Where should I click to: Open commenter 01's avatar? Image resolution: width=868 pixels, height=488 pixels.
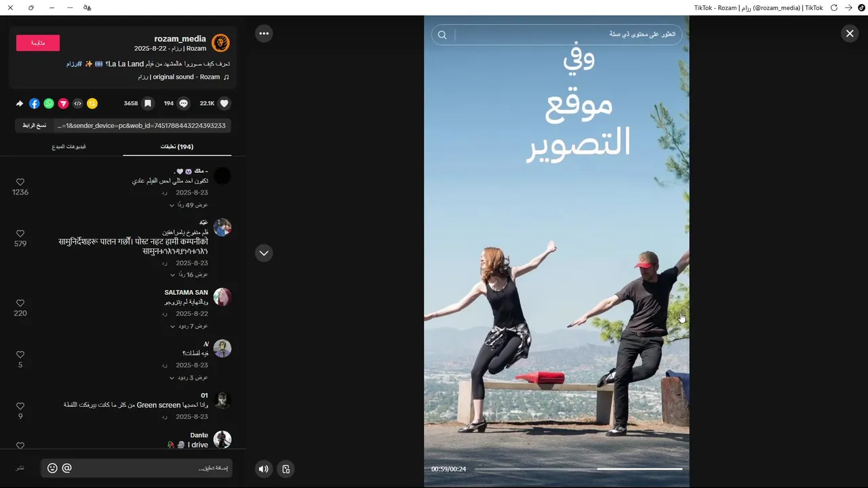click(x=222, y=400)
